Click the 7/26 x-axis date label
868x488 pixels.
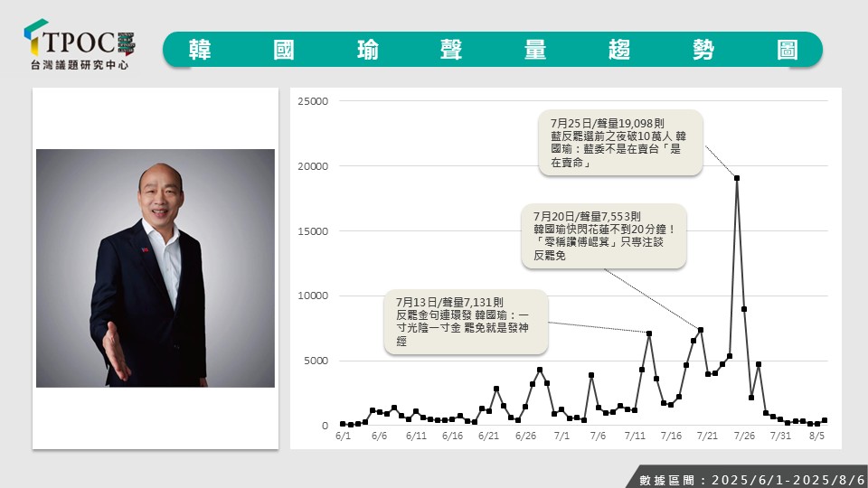click(744, 436)
